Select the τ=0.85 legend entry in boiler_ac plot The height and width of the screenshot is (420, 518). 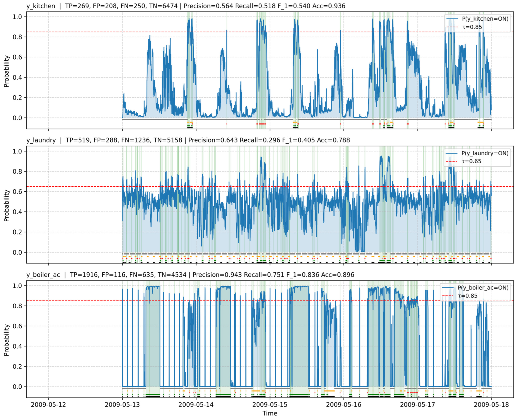click(460, 296)
